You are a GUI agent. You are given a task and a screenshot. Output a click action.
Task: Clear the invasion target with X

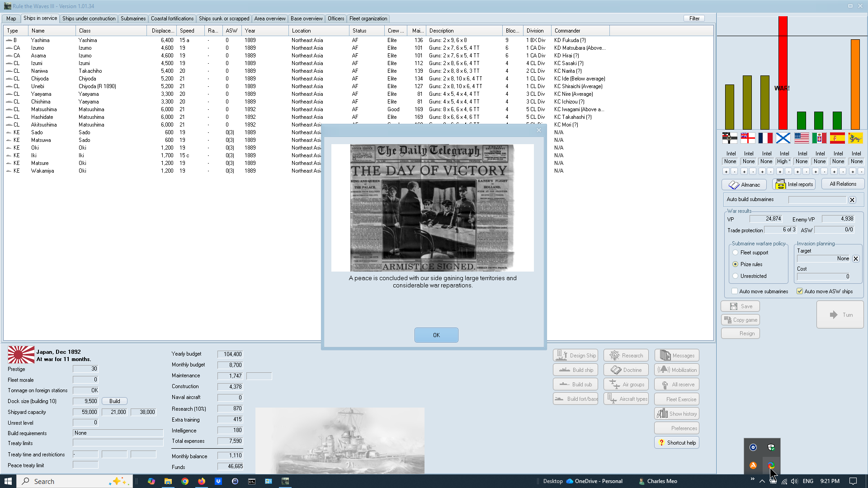[856, 259]
